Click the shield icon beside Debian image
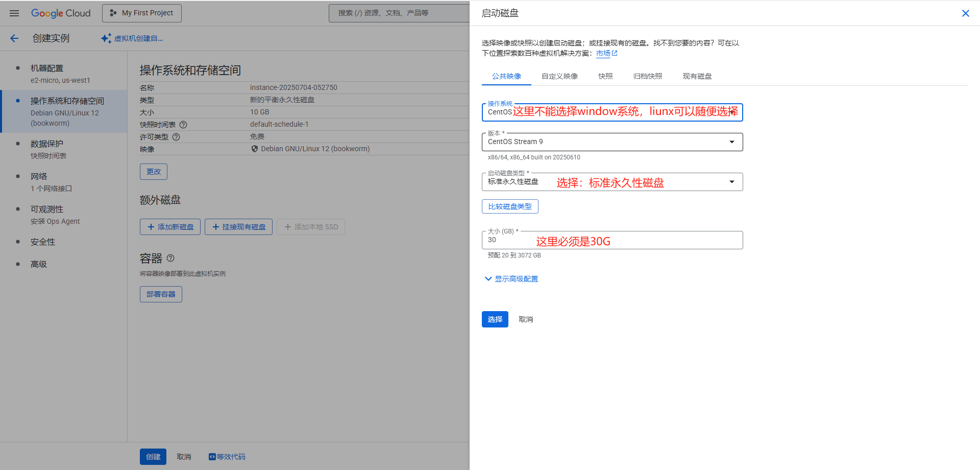The image size is (980, 470). [x=254, y=149]
